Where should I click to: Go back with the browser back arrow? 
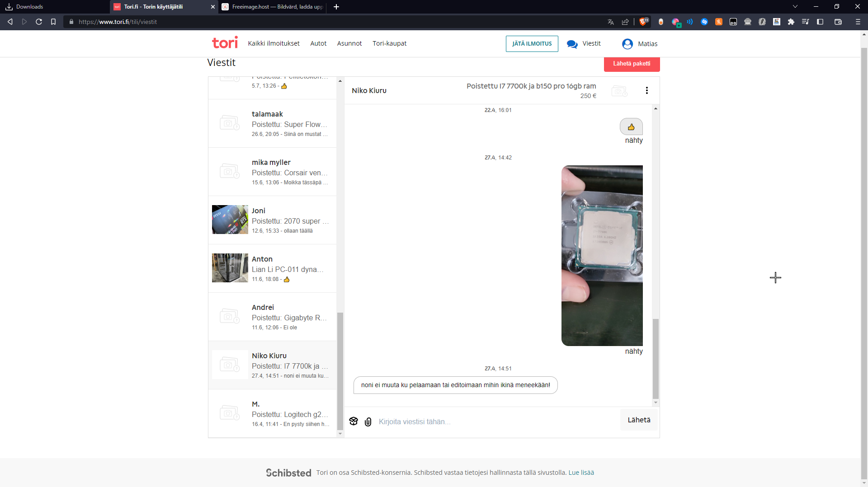(x=10, y=22)
